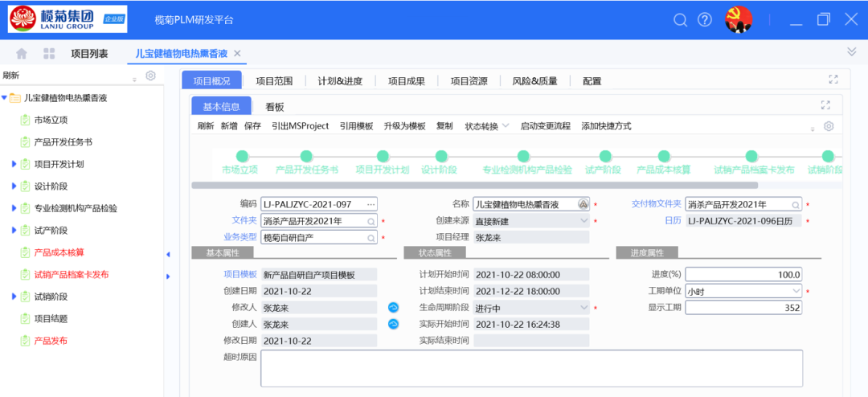Switch to 计划&进度 tab

click(340, 81)
